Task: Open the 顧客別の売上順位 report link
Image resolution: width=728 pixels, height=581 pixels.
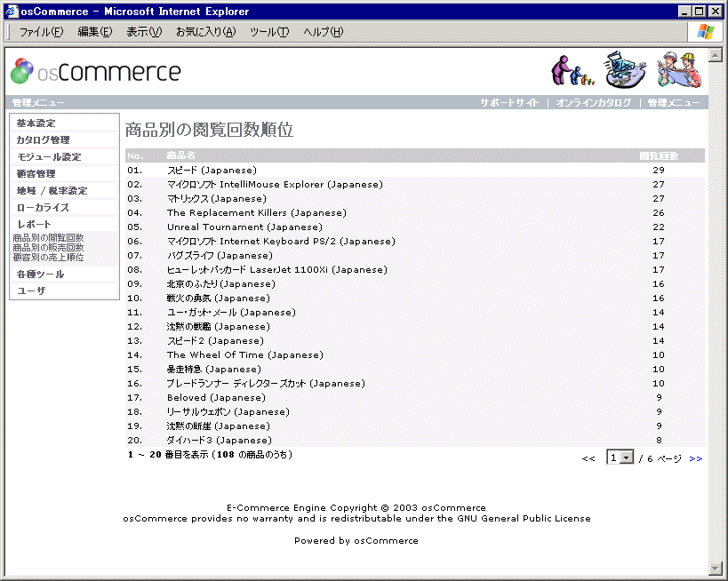Action: click(x=48, y=258)
